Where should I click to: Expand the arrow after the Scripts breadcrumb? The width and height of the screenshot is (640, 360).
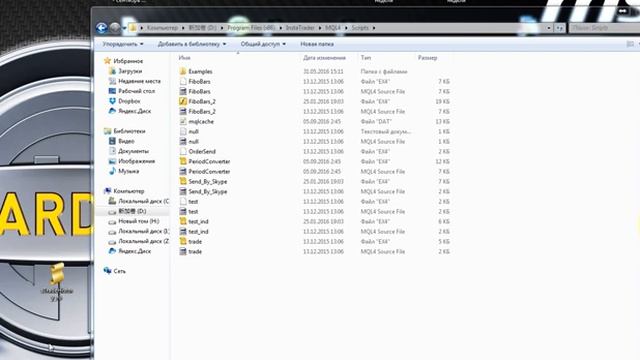coord(374,28)
